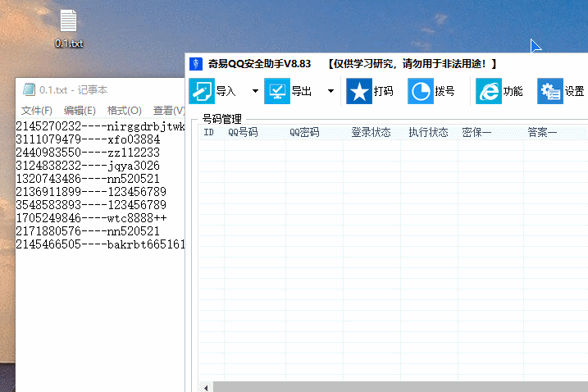Click line 2440983550----zz112233 in Notepad
588x392 pixels.
tap(88, 153)
